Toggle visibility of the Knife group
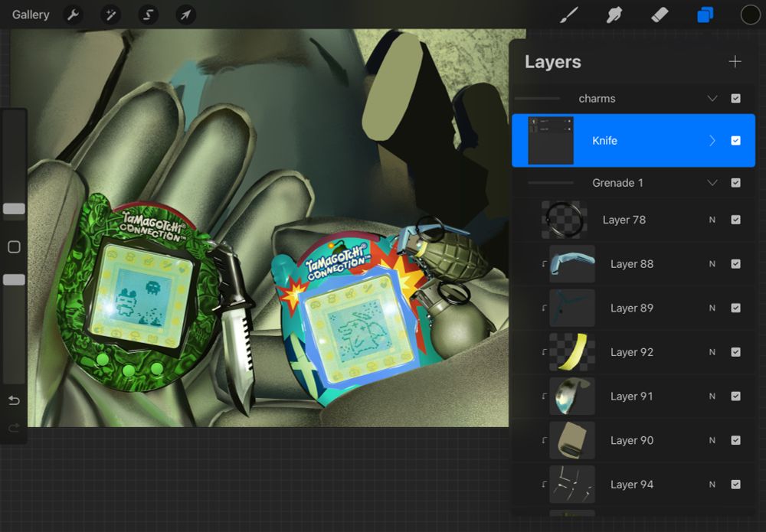This screenshot has width=766, height=532. coord(735,141)
